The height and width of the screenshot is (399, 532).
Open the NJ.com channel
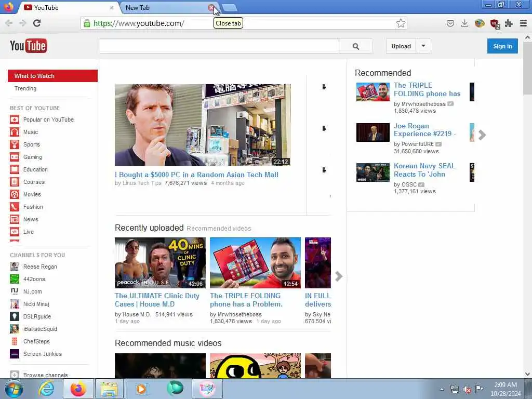pyautogui.click(x=33, y=292)
